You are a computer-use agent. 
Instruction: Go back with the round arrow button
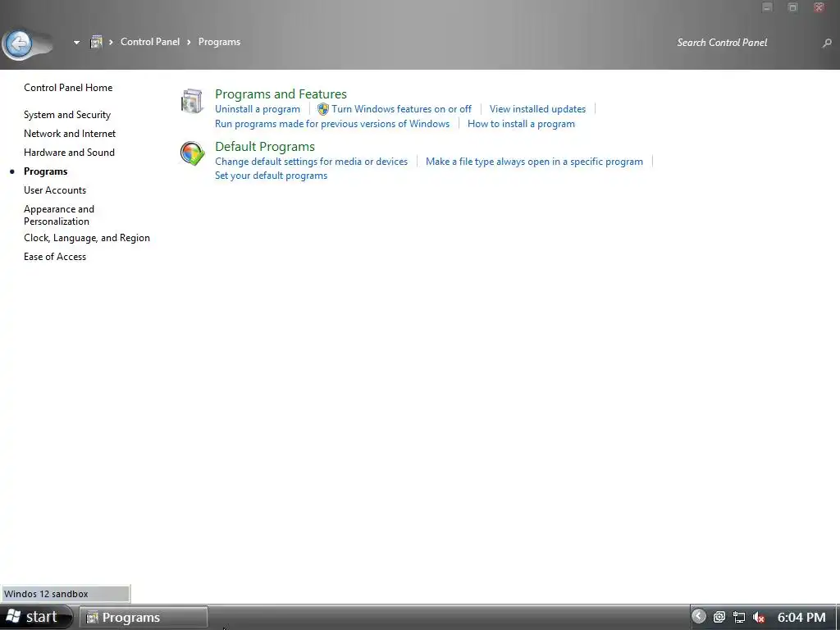pos(20,43)
